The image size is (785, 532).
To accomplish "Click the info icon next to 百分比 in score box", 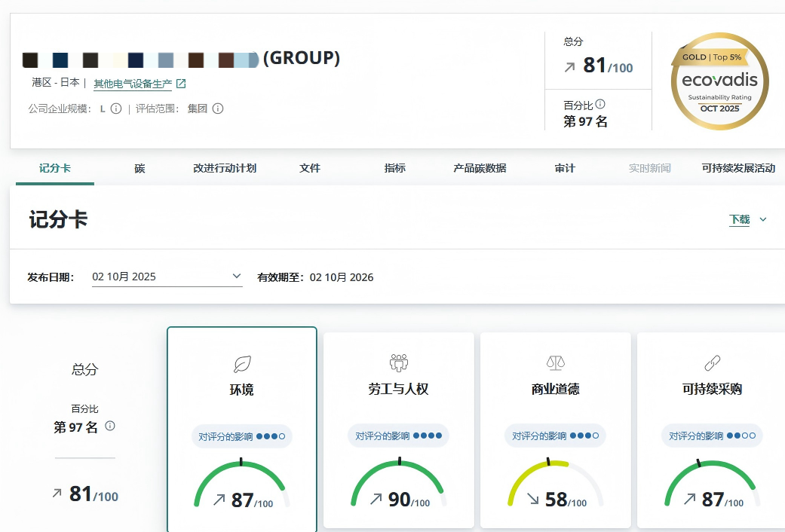I will pyautogui.click(x=600, y=104).
